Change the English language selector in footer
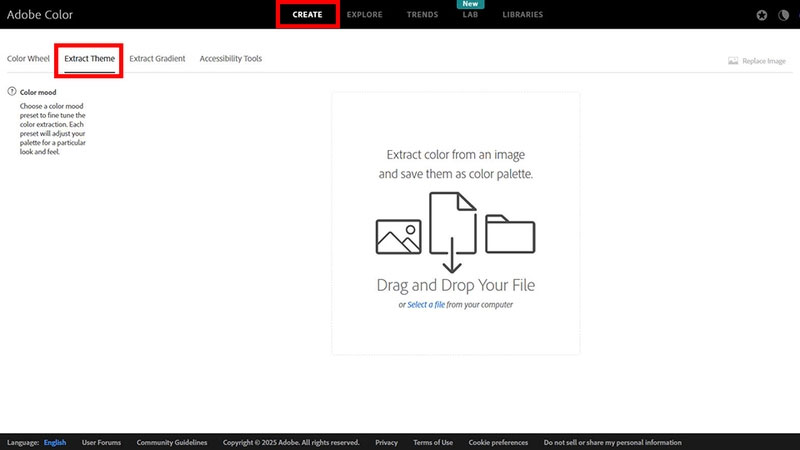This screenshot has width=800, height=450. click(55, 442)
